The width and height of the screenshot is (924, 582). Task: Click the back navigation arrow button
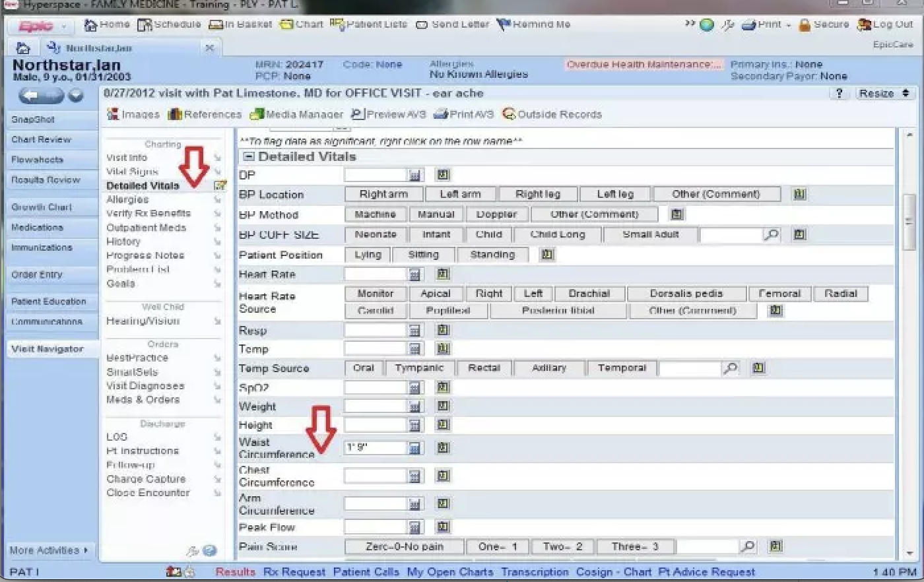[x=41, y=96]
